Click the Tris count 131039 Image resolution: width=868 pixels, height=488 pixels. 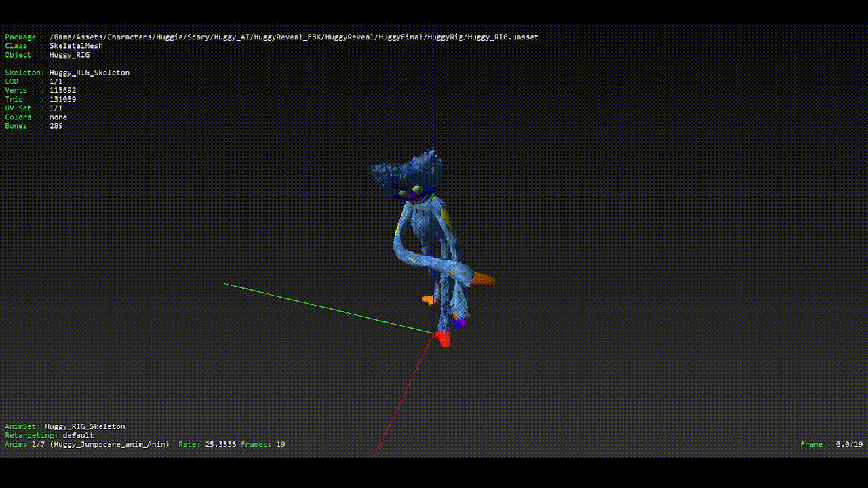pos(62,99)
